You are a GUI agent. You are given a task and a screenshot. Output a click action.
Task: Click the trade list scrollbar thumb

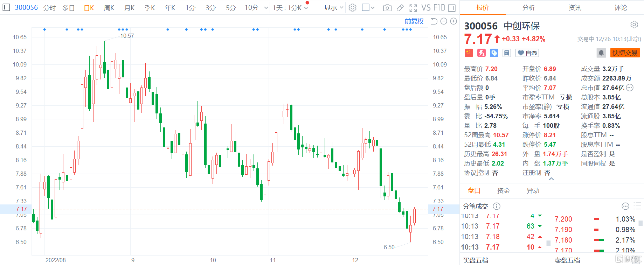[x=548, y=243]
